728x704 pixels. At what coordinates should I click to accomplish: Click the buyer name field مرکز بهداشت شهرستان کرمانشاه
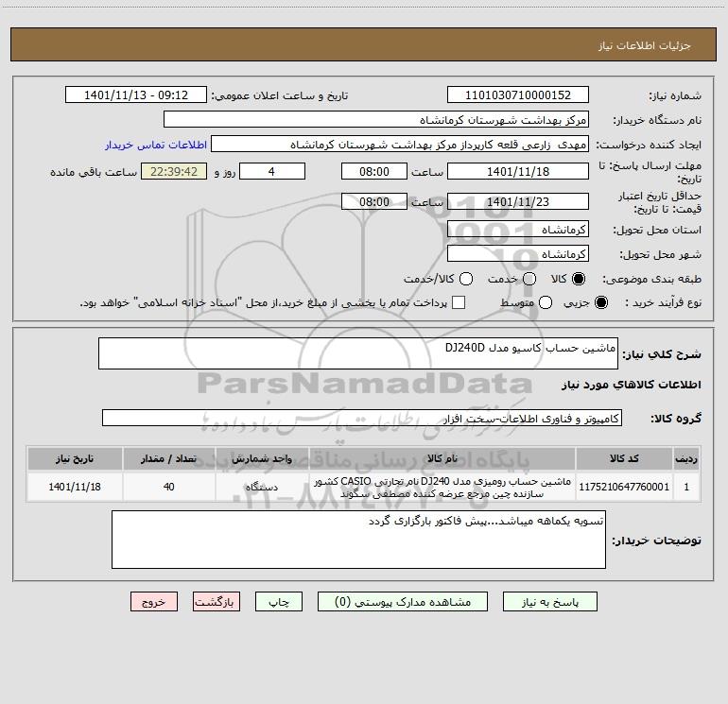[376, 120]
